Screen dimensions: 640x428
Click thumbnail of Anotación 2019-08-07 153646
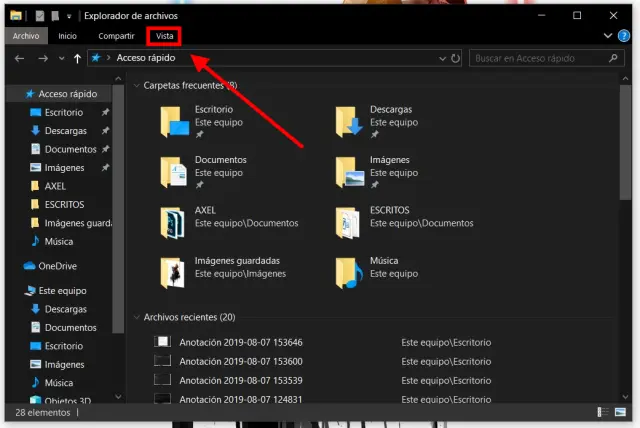pos(162,342)
